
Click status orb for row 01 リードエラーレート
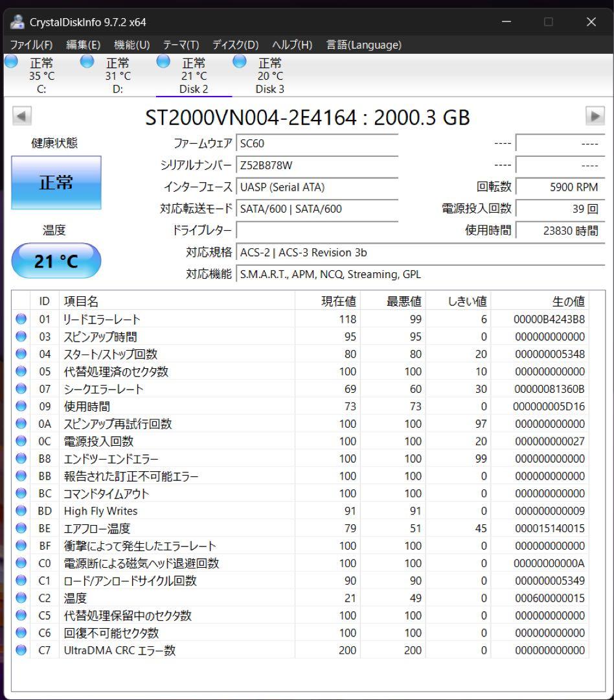click(21, 319)
